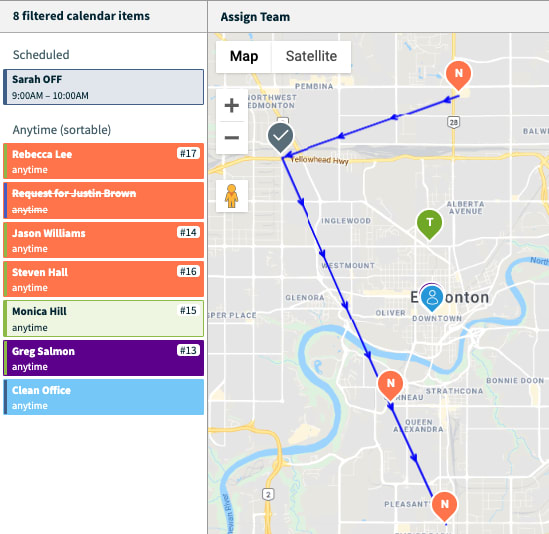Switch to Map view
The image size is (549, 534).
pos(244,56)
